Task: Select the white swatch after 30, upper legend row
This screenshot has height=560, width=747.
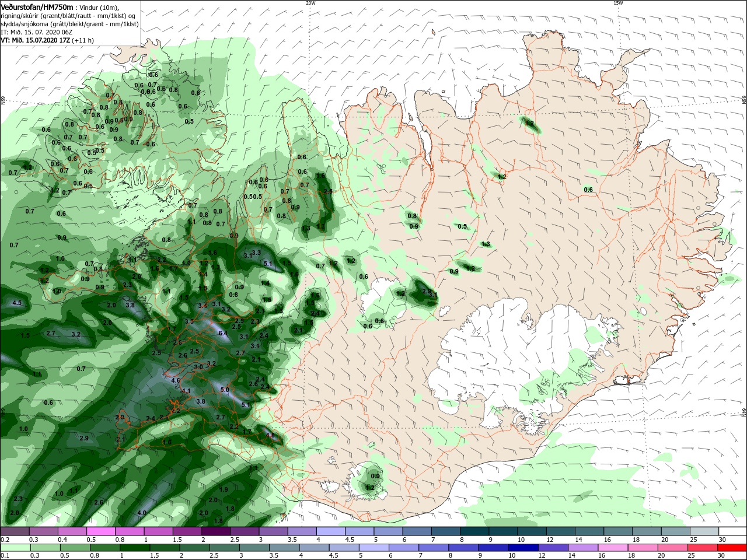Action: tap(732, 531)
